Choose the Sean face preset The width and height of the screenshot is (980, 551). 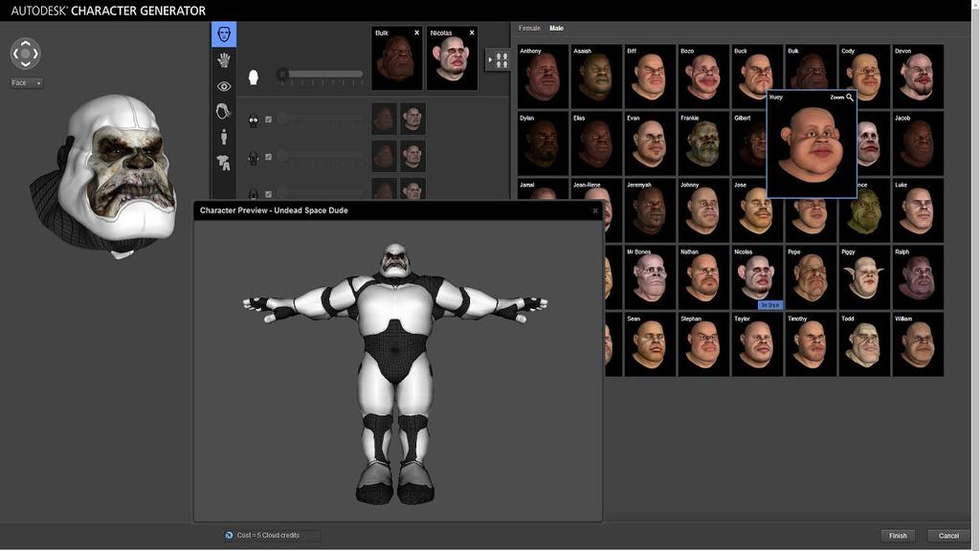[650, 343]
